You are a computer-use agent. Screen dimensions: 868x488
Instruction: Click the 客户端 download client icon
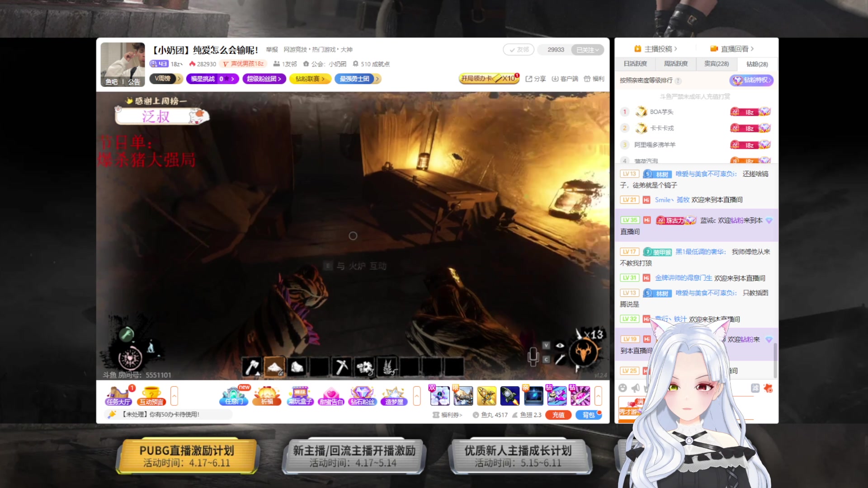coord(565,79)
